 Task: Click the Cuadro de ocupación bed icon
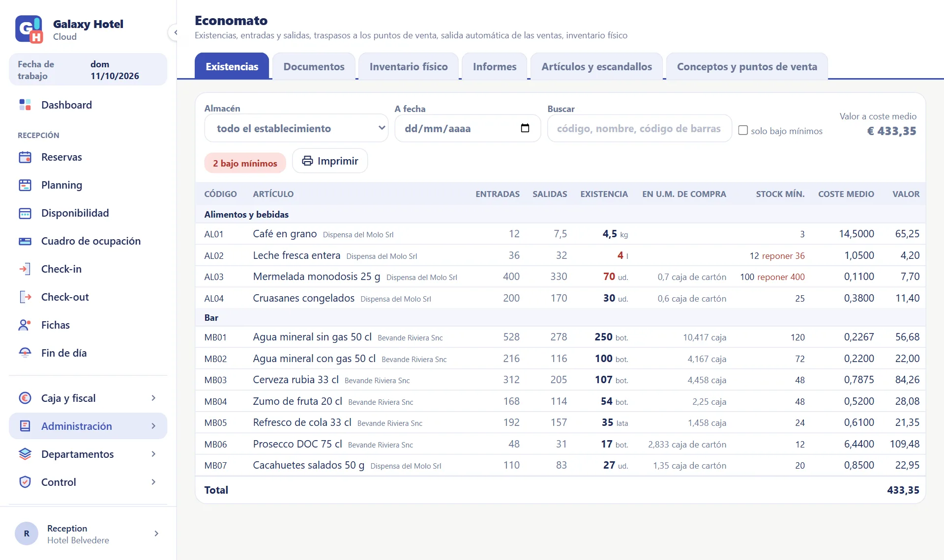pyautogui.click(x=25, y=241)
